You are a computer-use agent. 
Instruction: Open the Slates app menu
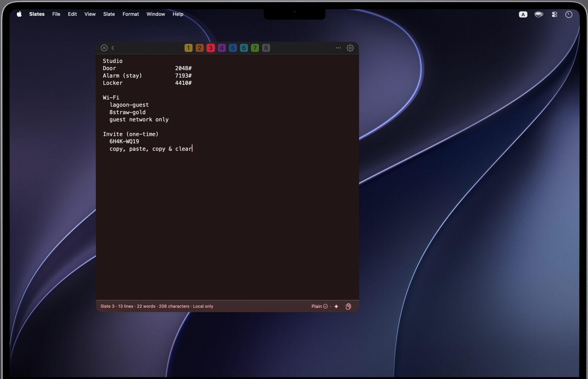[x=37, y=14]
